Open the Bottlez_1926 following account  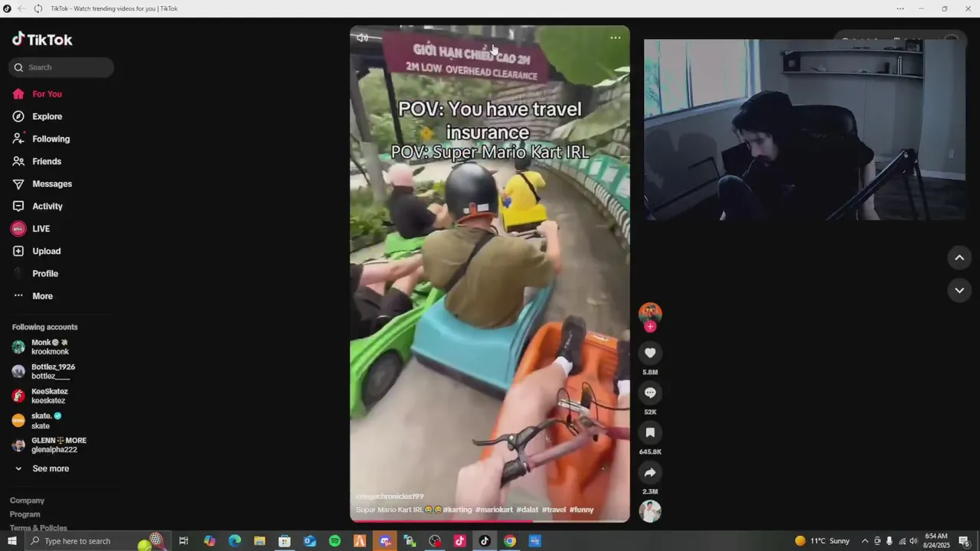[44, 371]
